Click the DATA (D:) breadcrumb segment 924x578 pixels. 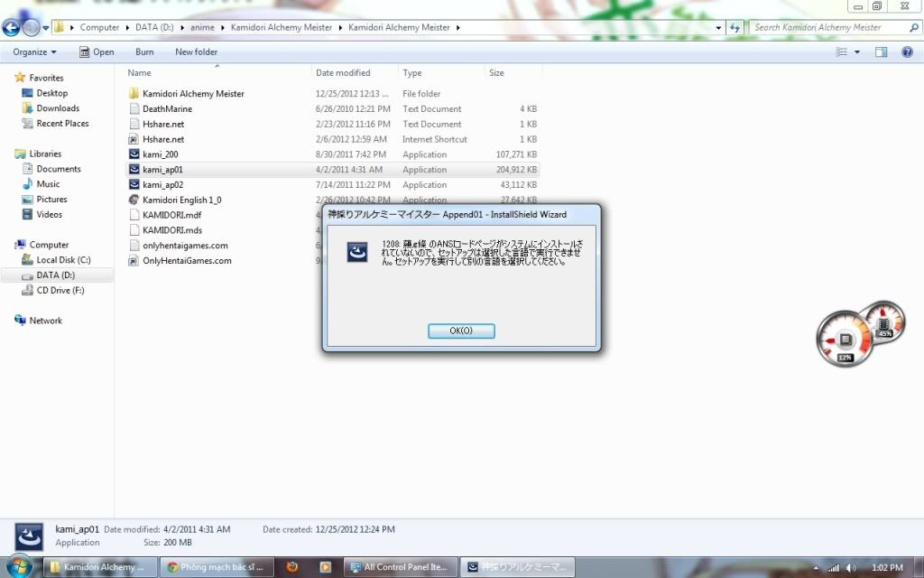[154, 28]
